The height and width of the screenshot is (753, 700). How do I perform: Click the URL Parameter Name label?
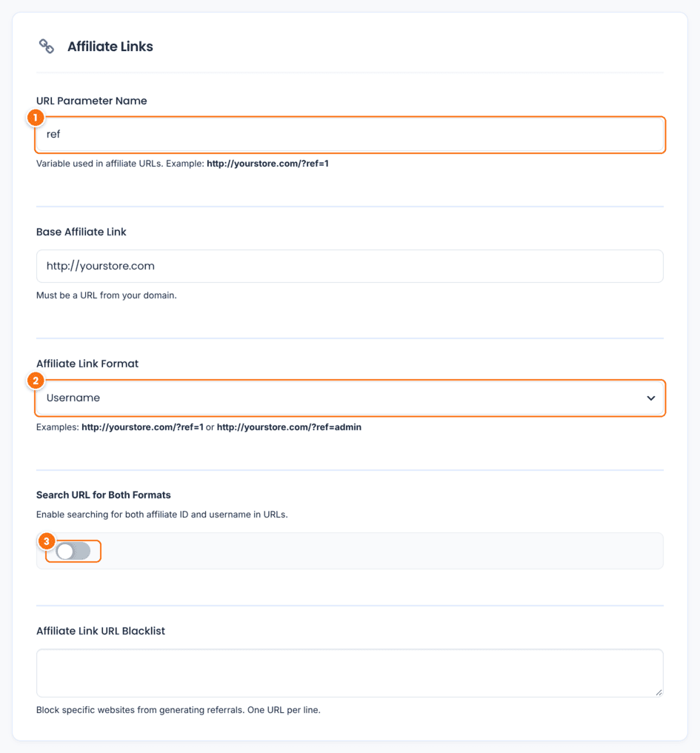point(91,101)
